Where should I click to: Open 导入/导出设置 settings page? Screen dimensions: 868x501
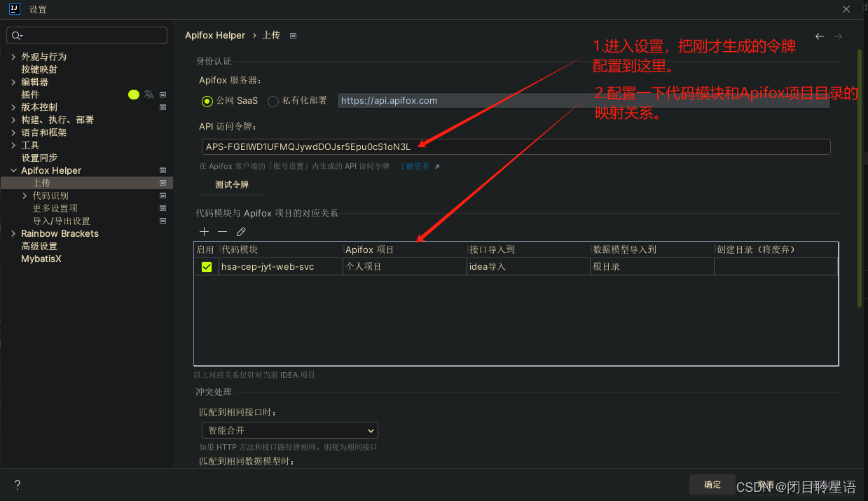61,221
